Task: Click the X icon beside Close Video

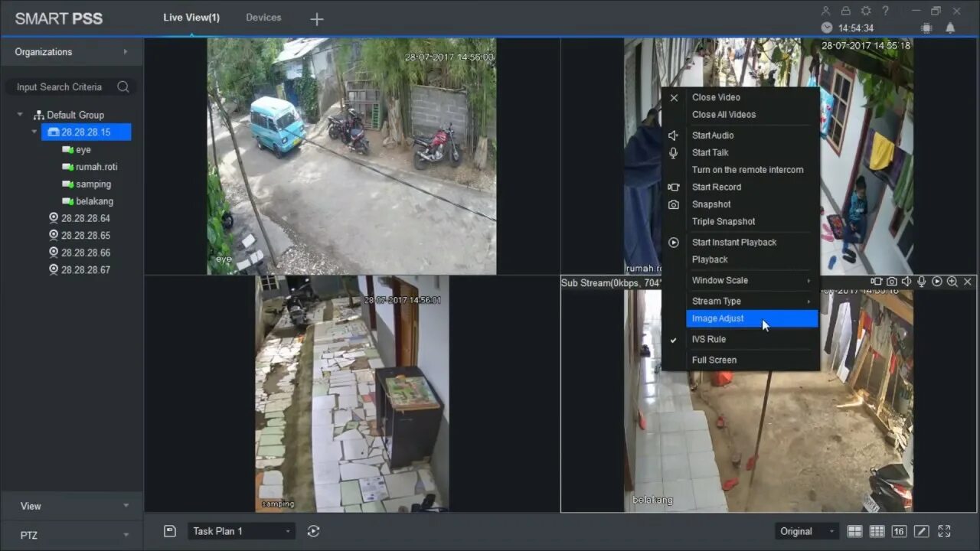Action: 674,98
